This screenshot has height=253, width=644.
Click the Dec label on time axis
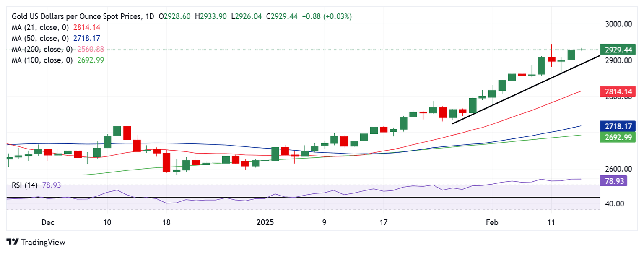point(48,222)
